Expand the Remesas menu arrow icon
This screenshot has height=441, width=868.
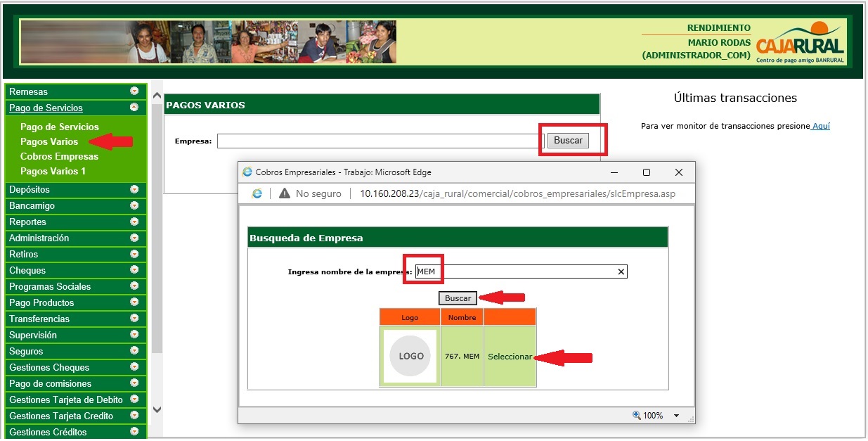[x=134, y=91]
